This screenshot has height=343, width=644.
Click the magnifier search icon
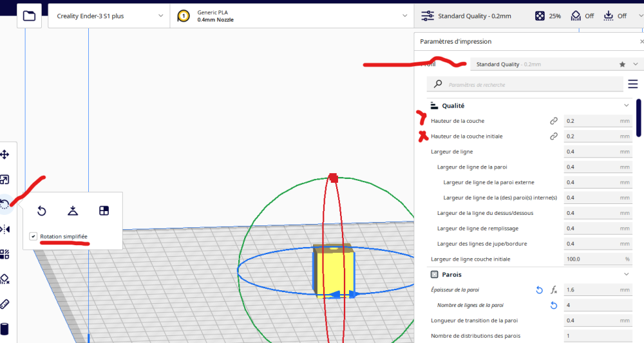coord(438,84)
